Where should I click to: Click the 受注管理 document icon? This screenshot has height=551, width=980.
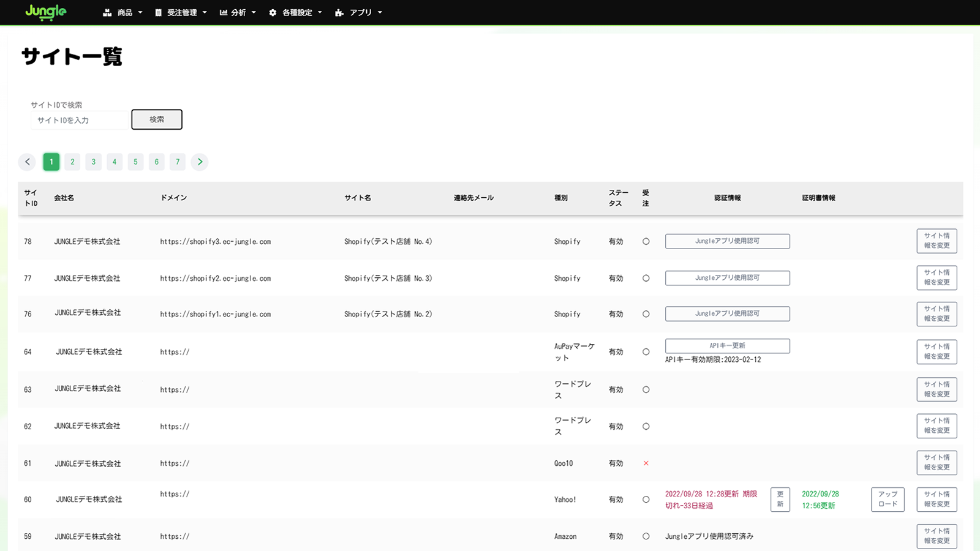(158, 12)
